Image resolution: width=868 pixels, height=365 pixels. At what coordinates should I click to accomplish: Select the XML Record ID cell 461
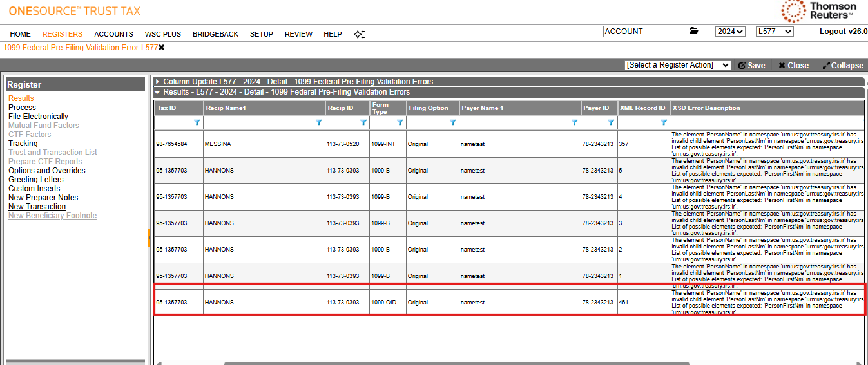click(x=643, y=303)
